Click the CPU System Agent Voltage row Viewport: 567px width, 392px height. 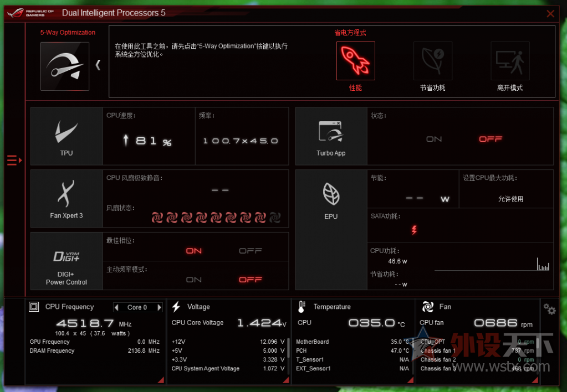pos(228,369)
